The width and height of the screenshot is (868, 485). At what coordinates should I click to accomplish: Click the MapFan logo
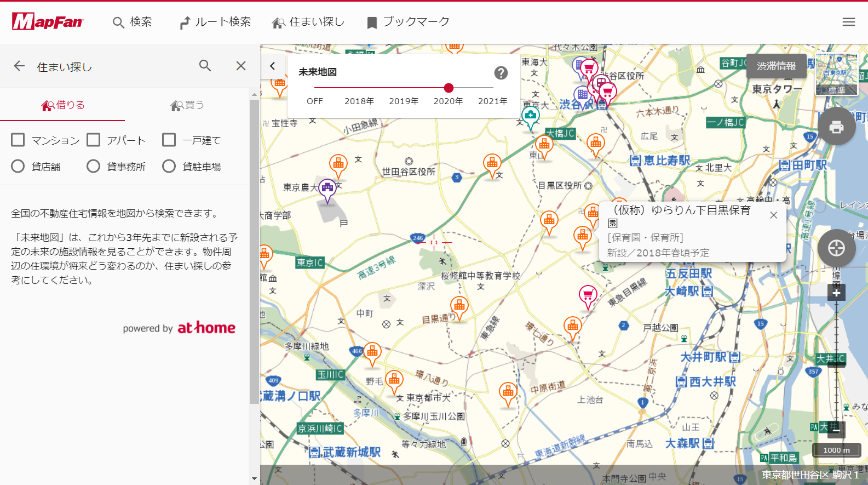[48, 21]
